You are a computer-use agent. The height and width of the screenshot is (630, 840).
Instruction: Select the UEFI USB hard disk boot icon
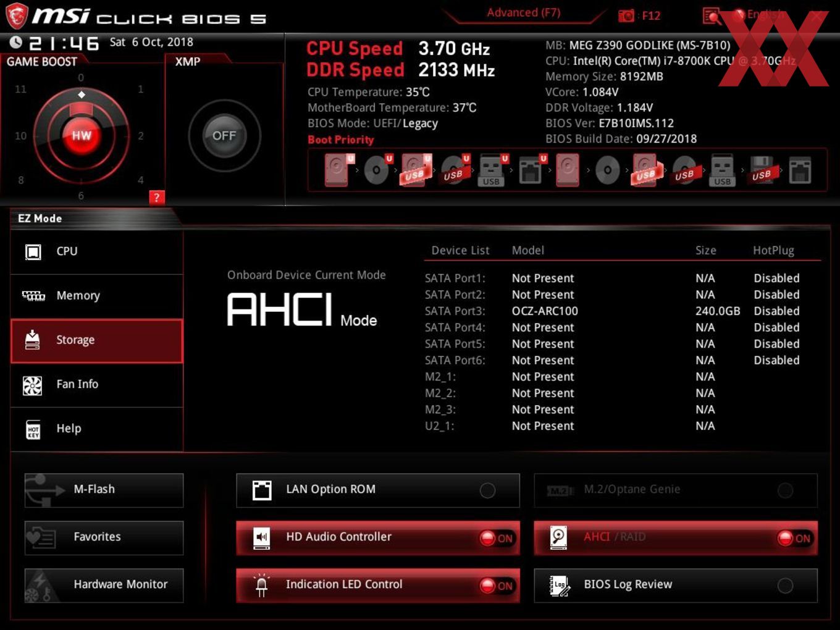(x=416, y=170)
